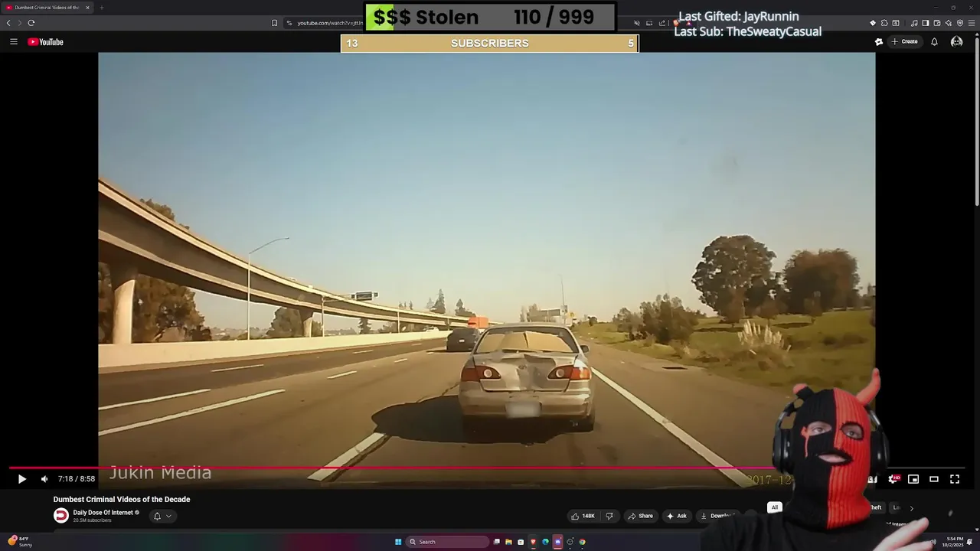
Task: Toggle the browser sidebar panel
Action: pyautogui.click(x=926, y=23)
